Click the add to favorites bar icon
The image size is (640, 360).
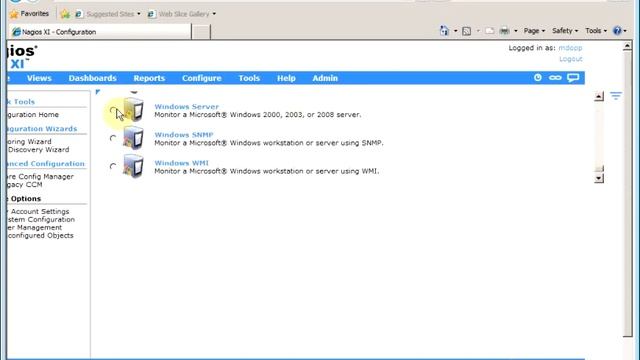[65, 14]
